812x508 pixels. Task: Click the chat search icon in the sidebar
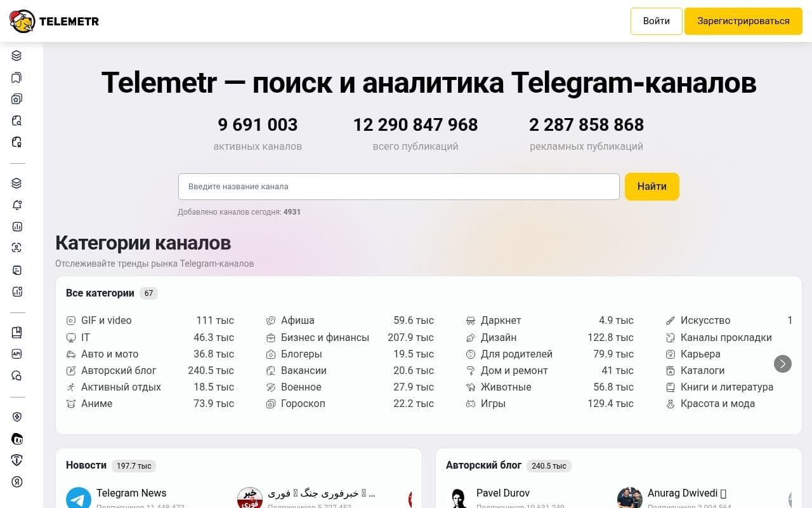pos(17,375)
